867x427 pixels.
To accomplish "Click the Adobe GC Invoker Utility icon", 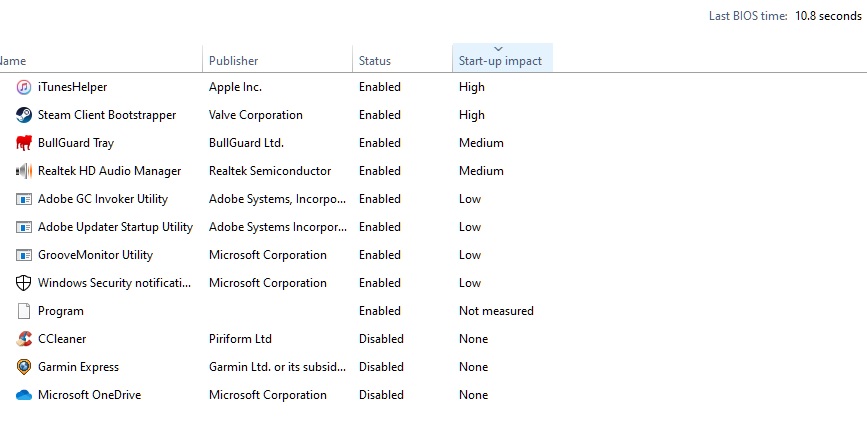I will point(23,199).
